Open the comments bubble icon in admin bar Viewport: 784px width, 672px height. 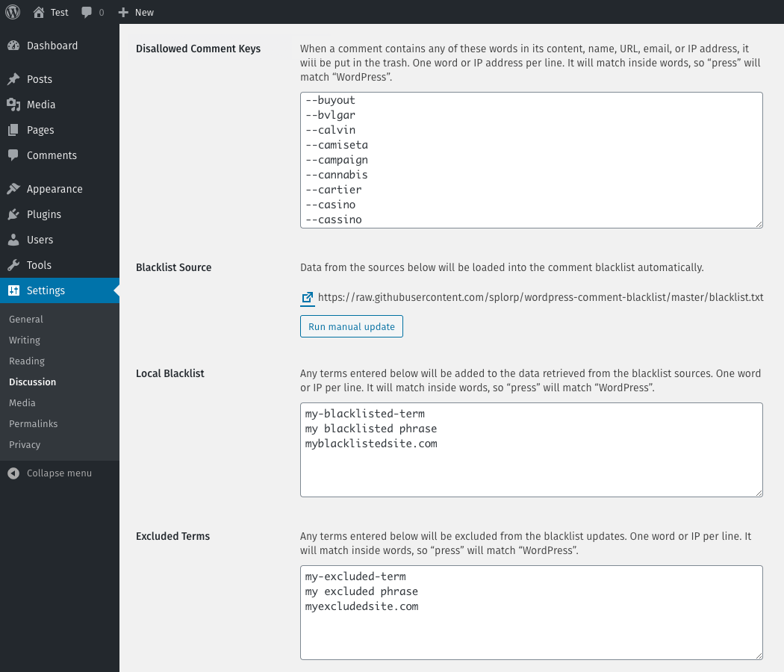(87, 12)
